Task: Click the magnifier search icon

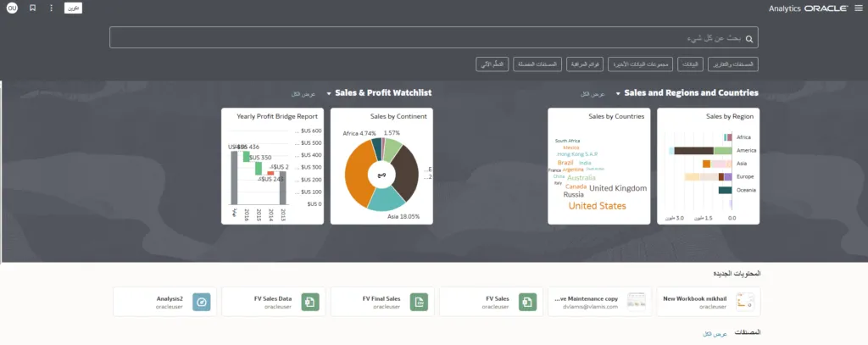Action: (x=748, y=38)
